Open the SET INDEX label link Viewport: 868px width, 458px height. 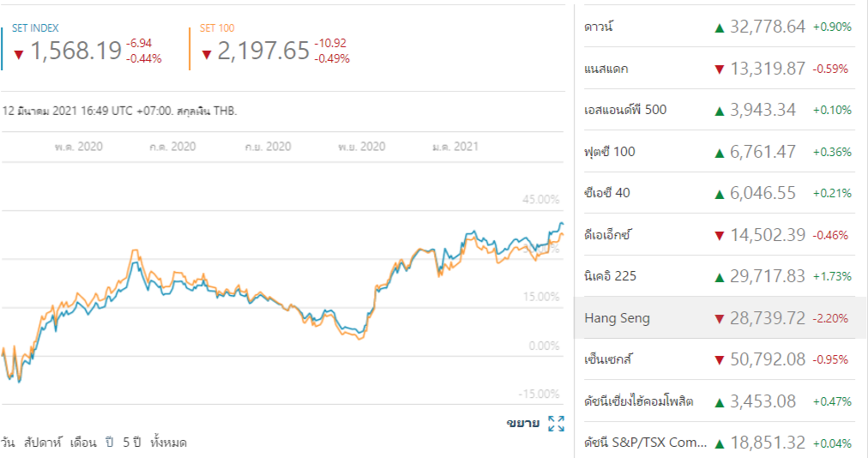35,28
